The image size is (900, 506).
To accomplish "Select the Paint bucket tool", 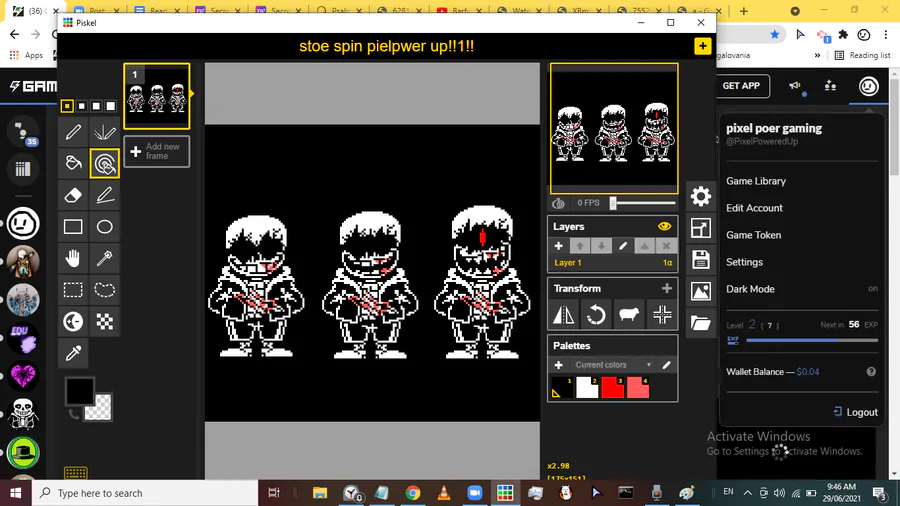I will [x=73, y=164].
